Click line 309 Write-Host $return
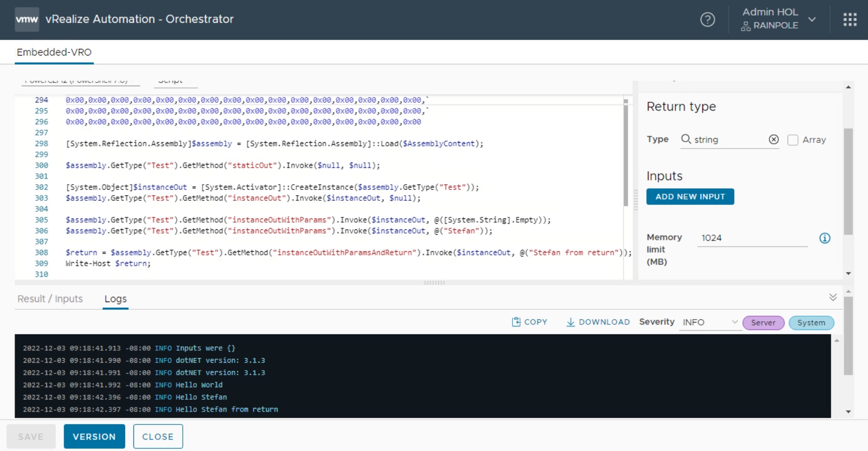Viewport: 868px width, 451px height. 108,264
